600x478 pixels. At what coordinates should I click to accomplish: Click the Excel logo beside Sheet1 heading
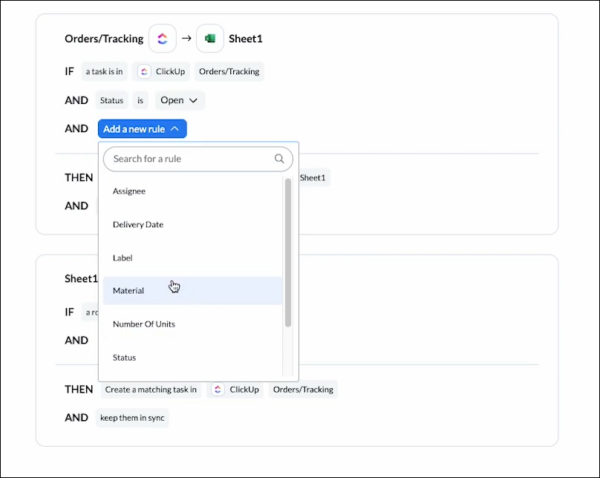pos(210,39)
